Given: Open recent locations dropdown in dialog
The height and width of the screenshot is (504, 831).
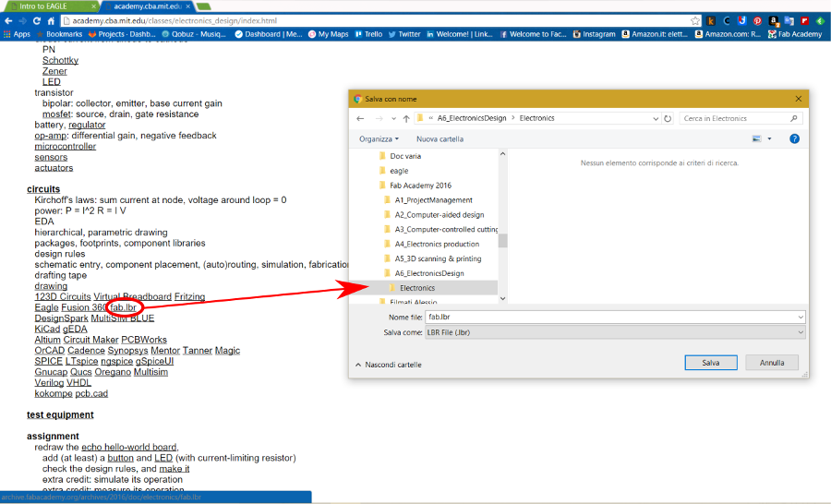Looking at the screenshot, I should [393, 118].
